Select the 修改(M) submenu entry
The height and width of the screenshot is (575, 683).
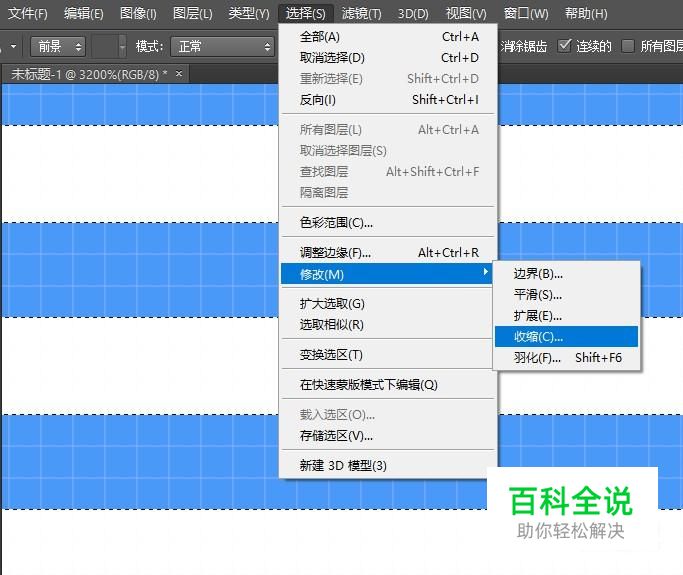click(387, 274)
